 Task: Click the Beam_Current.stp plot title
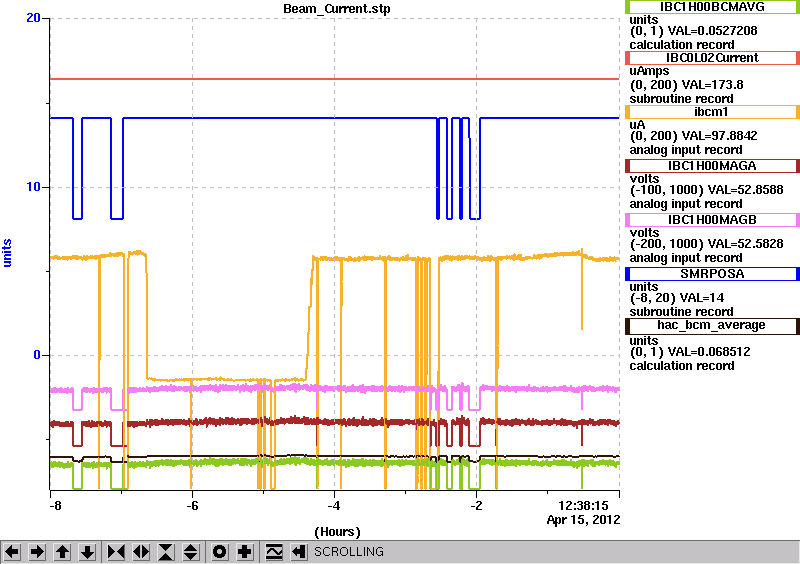[x=337, y=9]
